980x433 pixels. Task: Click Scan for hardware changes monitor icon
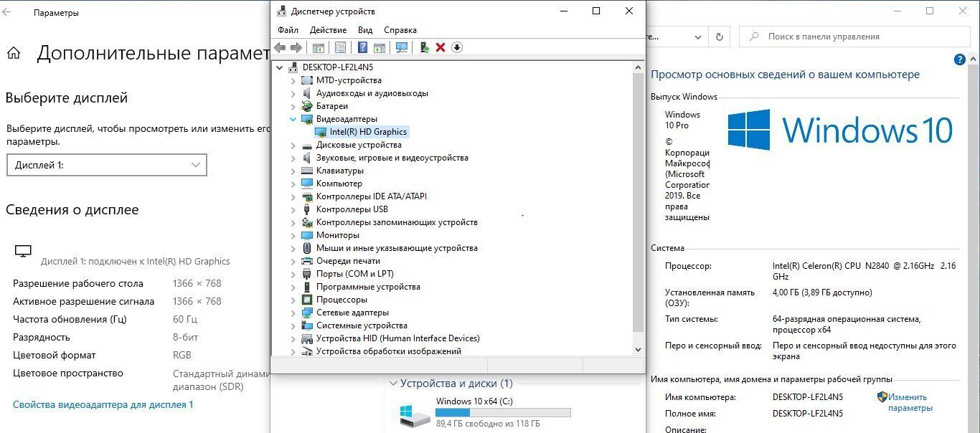(402, 47)
